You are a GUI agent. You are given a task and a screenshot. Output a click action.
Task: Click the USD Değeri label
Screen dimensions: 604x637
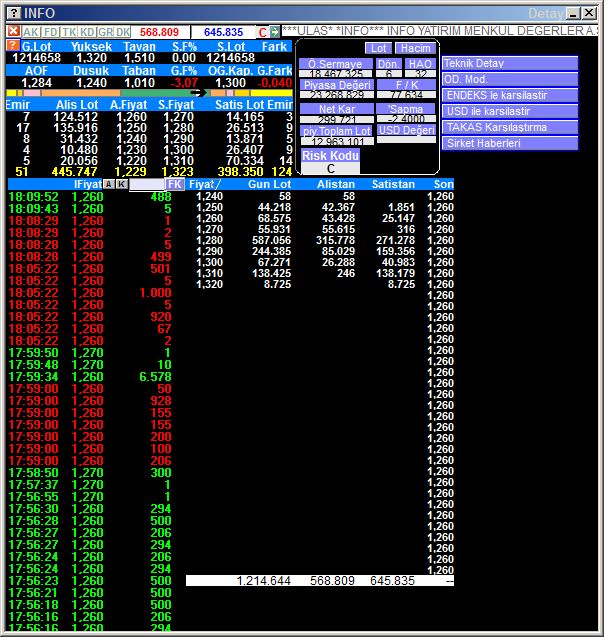(407, 130)
